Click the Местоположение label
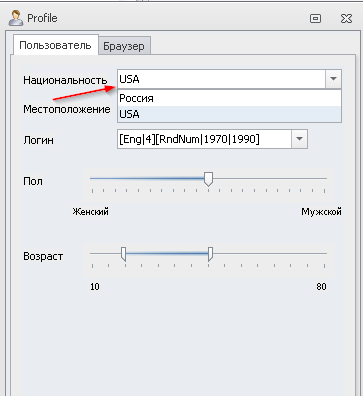Screen dimensions: 363x396 pos(67,109)
